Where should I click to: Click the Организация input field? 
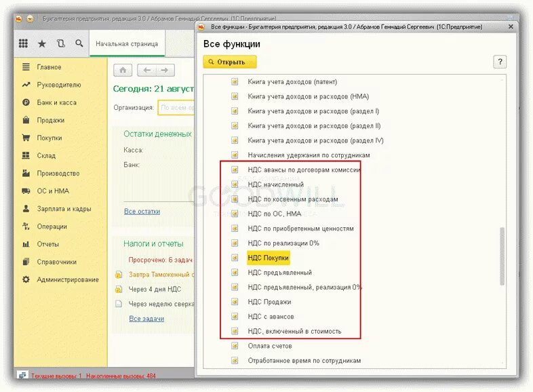click(x=176, y=107)
